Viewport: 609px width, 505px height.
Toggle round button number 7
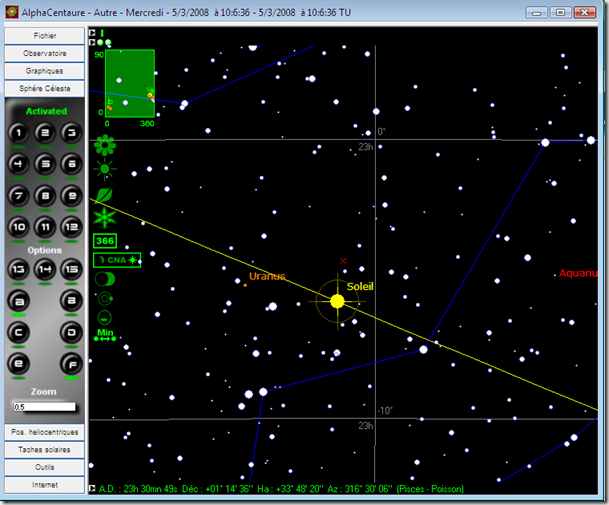(x=18, y=196)
